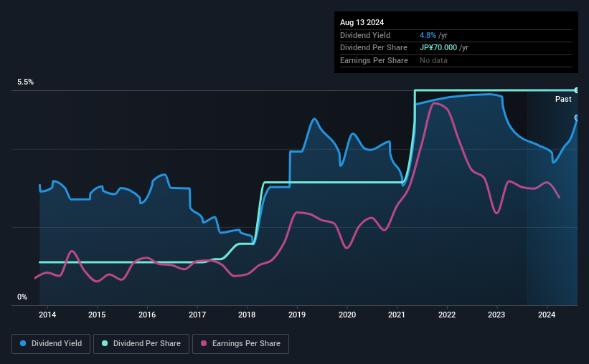Toggle the Dividend Yield legend button
Screen dimensions: 589x364
click(51, 344)
